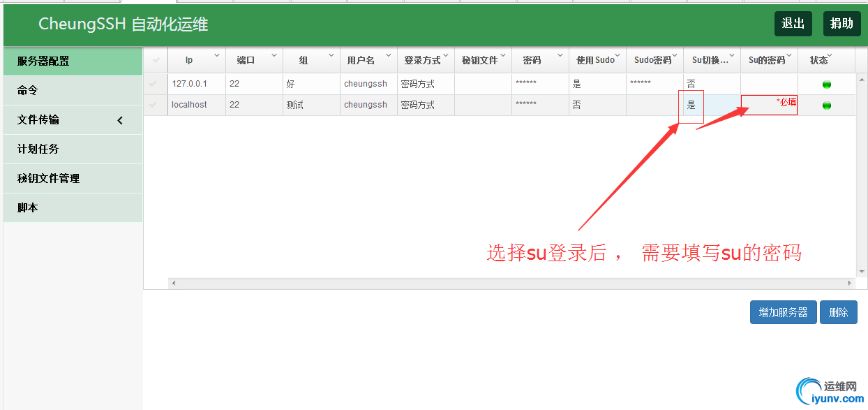Open the 用户名 column menu arrow
The width and height of the screenshot is (868, 410).
coord(388,54)
